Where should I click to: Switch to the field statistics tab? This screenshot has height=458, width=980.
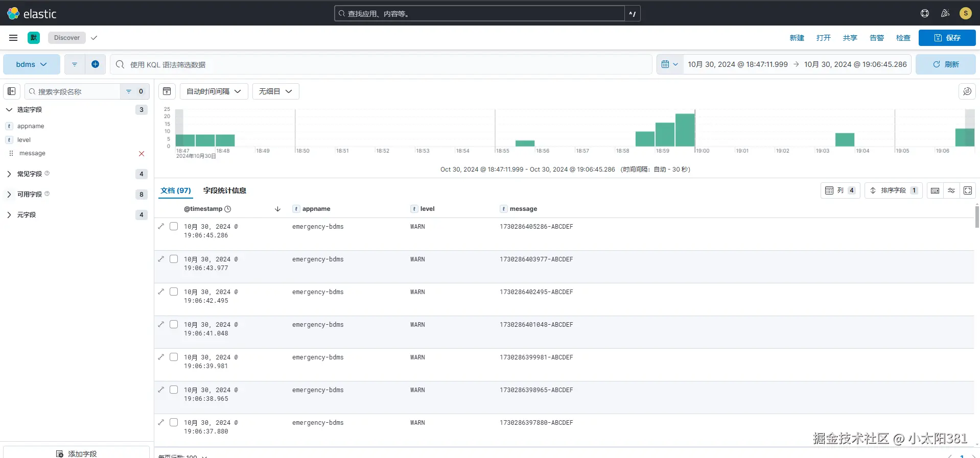pyautogui.click(x=225, y=190)
